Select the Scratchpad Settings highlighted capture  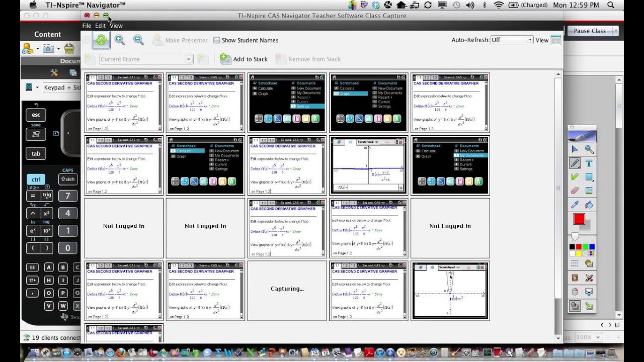pyautogui.click(x=287, y=103)
